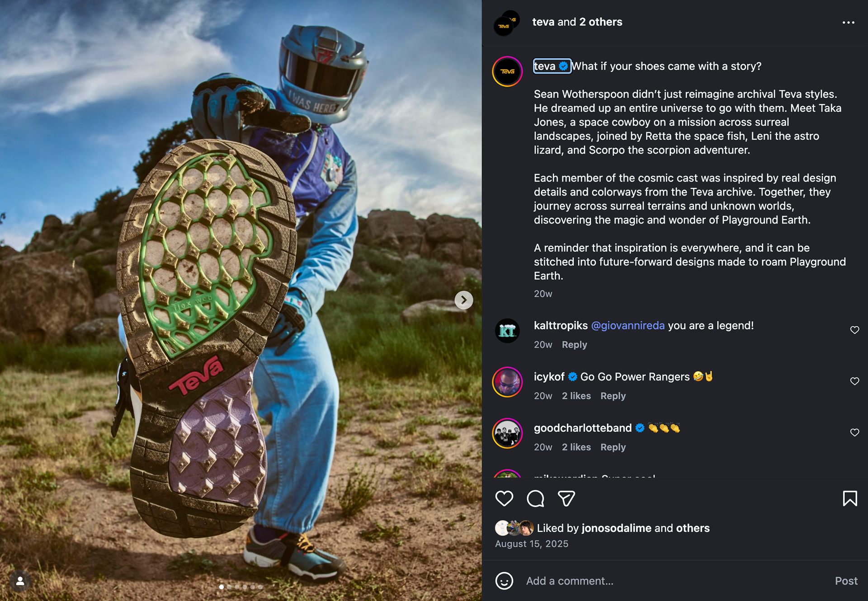The width and height of the screenshot is (868, 601).
Task: Save post with bookmark icon
Action: [850, 498]
